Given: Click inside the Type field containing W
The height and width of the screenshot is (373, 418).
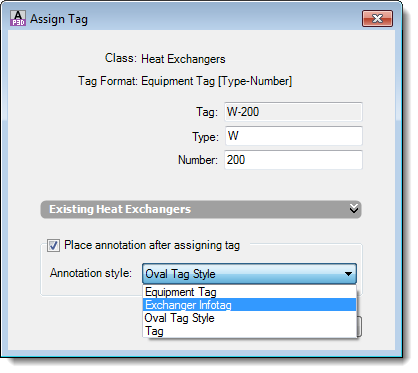Looking at the screenshot, I should click(294, 136).
